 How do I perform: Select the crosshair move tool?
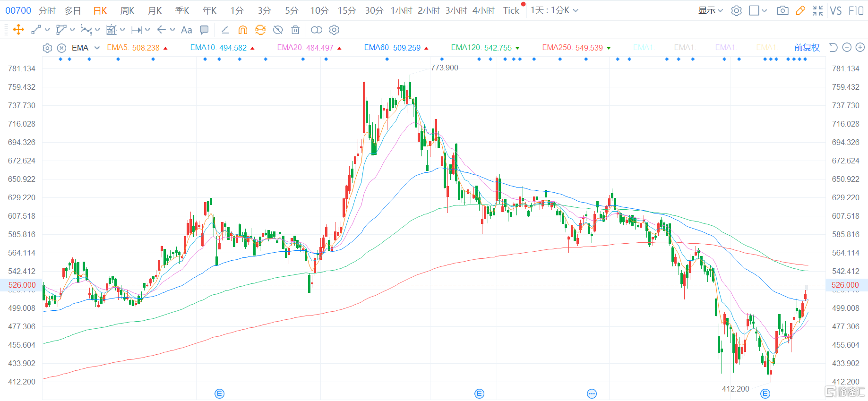pyautogui.click(x=18, y=30)
